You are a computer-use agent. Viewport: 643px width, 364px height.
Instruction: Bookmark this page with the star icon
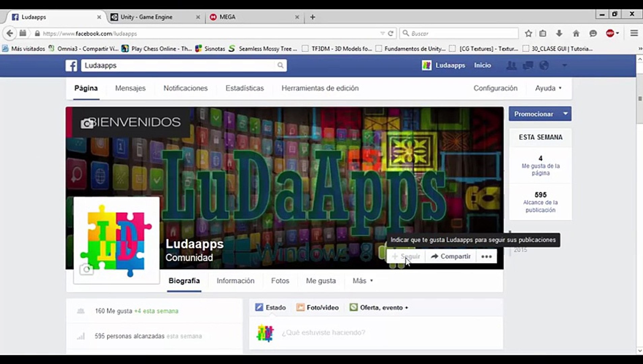528,33
